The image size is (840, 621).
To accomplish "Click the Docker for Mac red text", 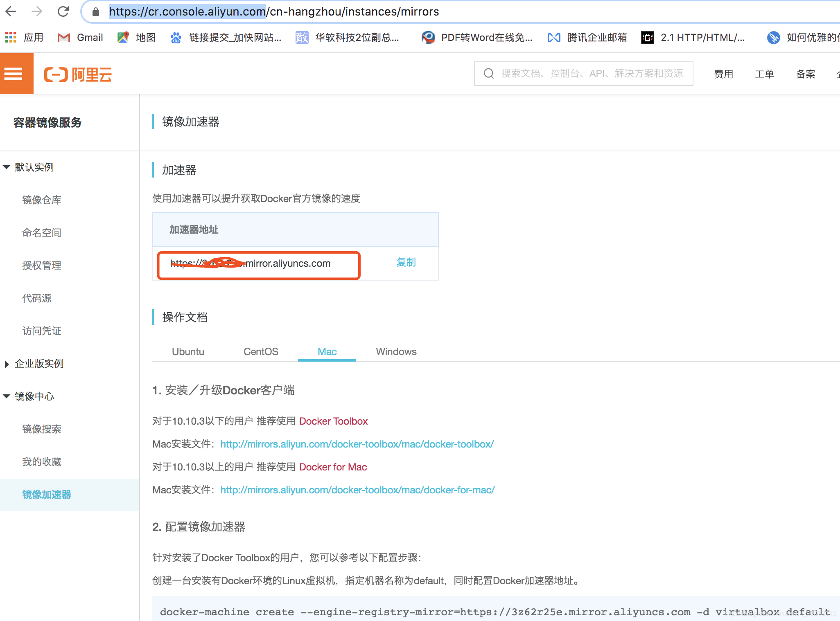I will tap(333, 467).
